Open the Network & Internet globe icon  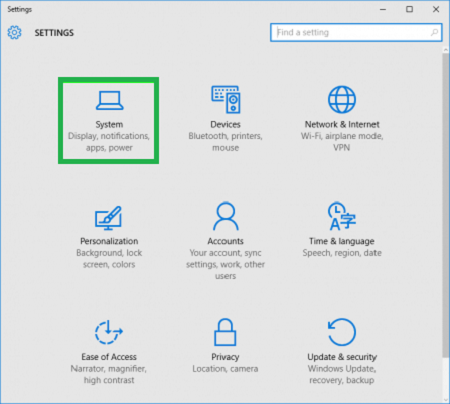coord(342,99)
